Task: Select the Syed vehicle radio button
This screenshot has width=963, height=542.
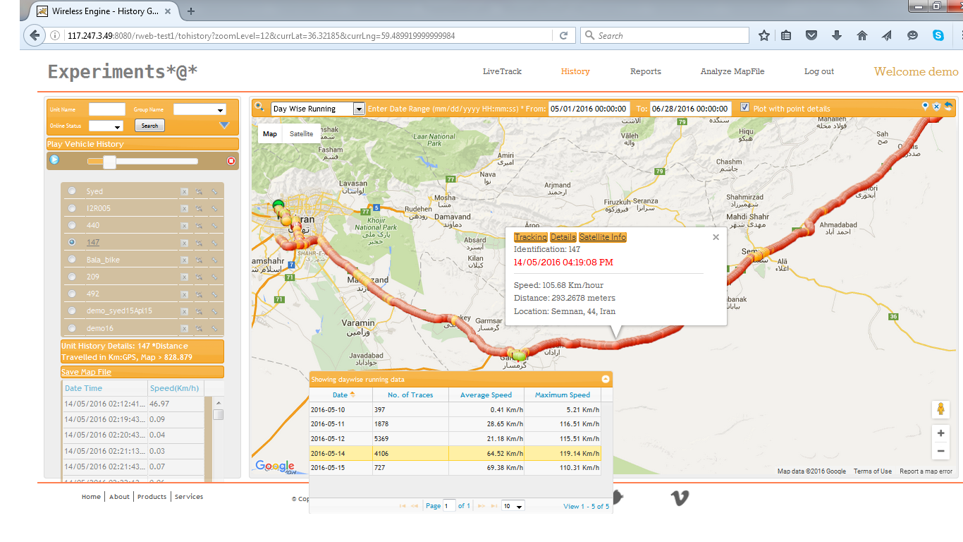Action: coord(72,191)
